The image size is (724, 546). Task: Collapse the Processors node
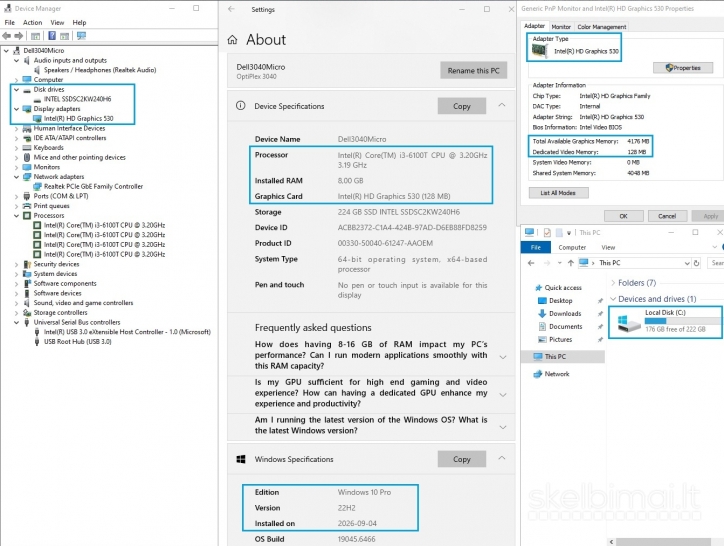(x=17, y=215)
